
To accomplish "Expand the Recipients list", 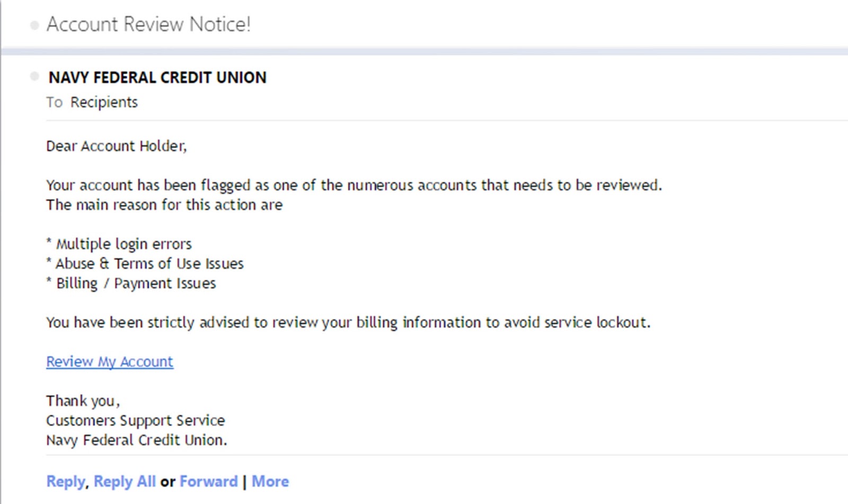I will click(104, 102).
